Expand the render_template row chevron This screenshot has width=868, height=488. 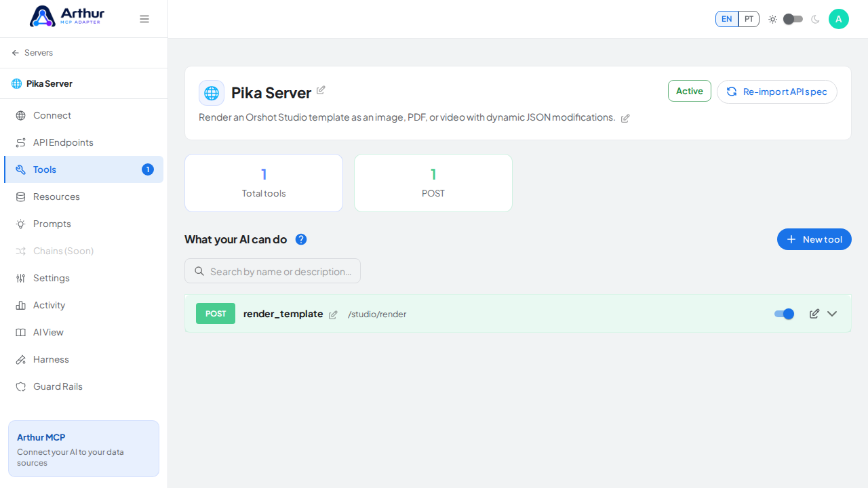click(832, 314)
